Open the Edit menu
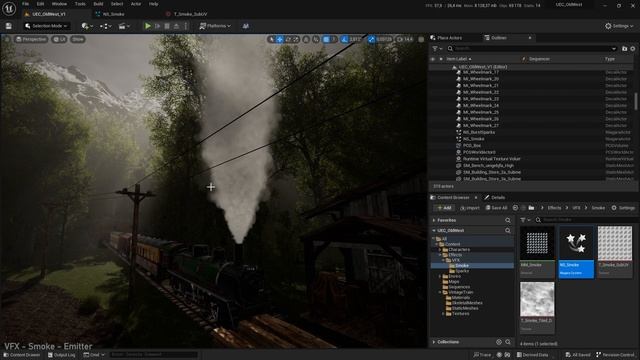Screen dimensions: 640x360 [40, 4]
